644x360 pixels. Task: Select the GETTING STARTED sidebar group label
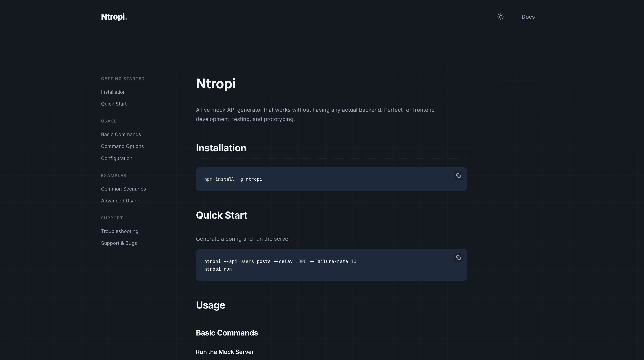click(x=123, y=78)
